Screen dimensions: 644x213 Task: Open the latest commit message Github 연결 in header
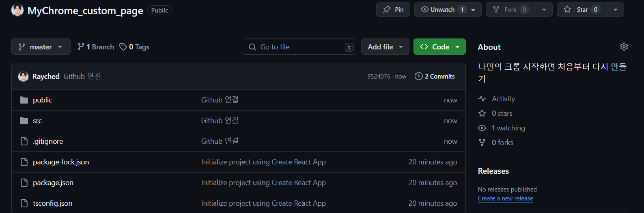coord(82,76)
